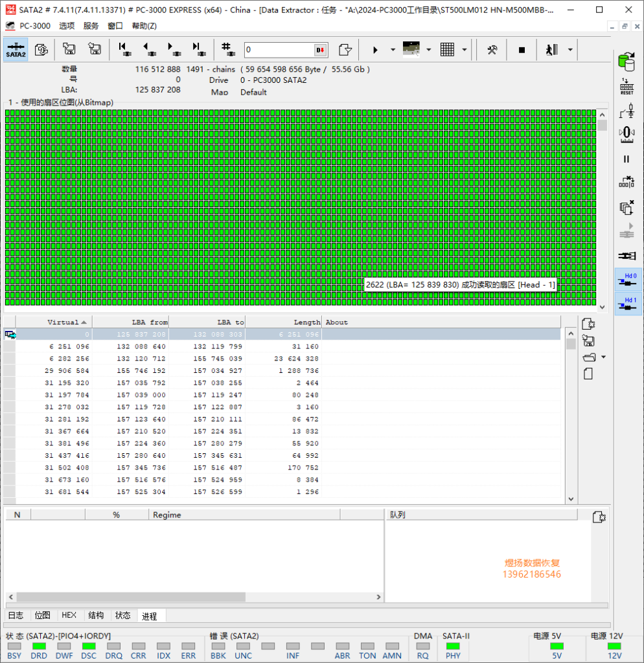Click the queue panel settings icon
This screenshot has width=644, height=663.
pyautogui.click(x=599, y=517)
